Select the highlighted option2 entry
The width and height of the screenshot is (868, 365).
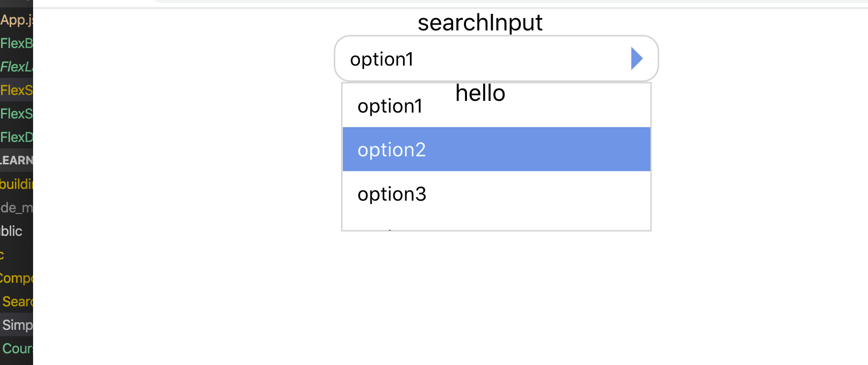pos(496,149)
